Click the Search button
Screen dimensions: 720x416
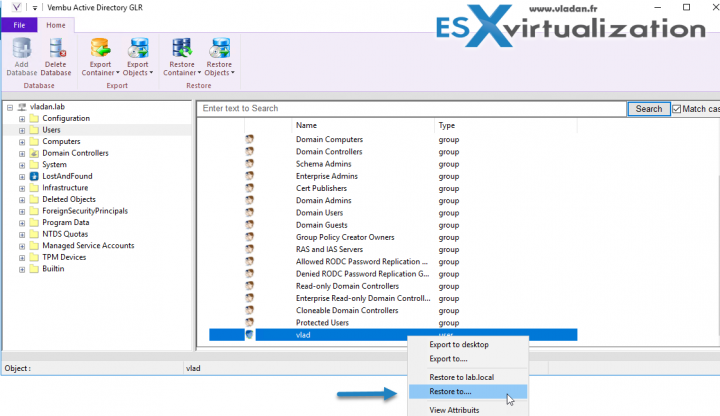tap(648, 109)
